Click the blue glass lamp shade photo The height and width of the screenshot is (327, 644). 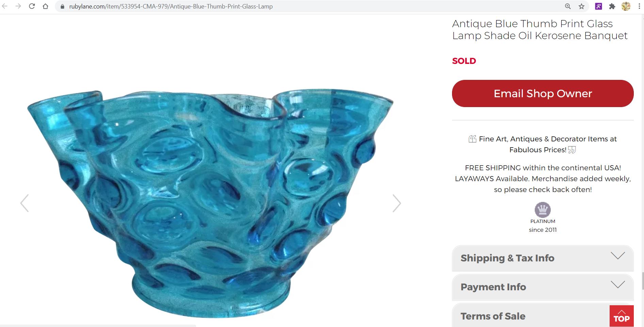click(210, 203)
